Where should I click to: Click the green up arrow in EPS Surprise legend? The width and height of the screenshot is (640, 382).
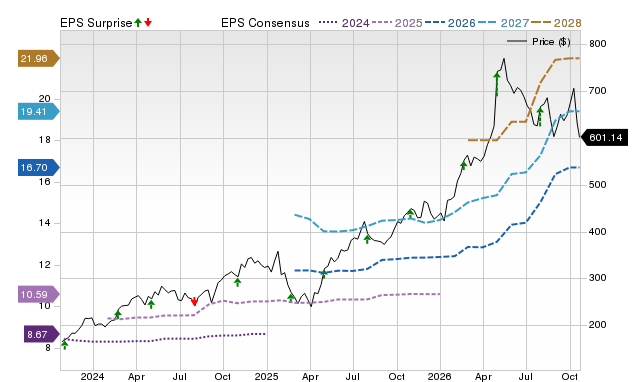[138, 22]
